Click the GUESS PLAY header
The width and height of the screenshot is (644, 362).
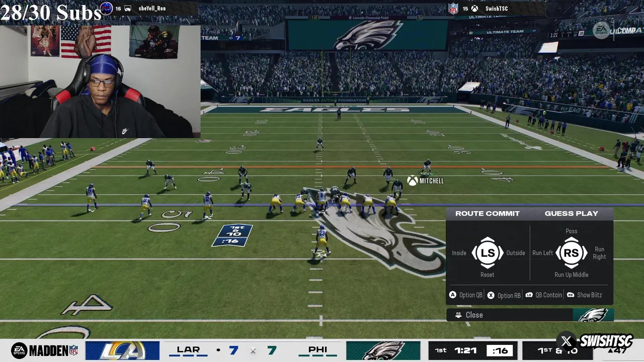pyautogui.click(x=572, y=213)
